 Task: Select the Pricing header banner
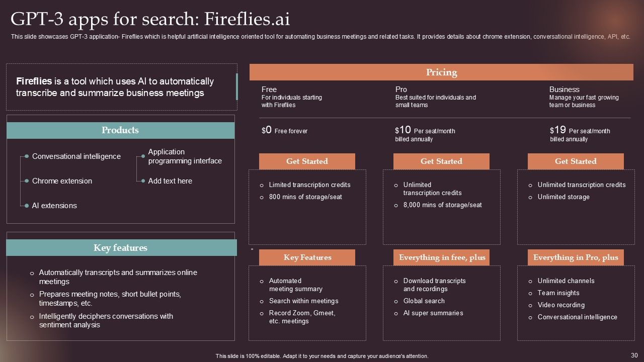[441, 72]
